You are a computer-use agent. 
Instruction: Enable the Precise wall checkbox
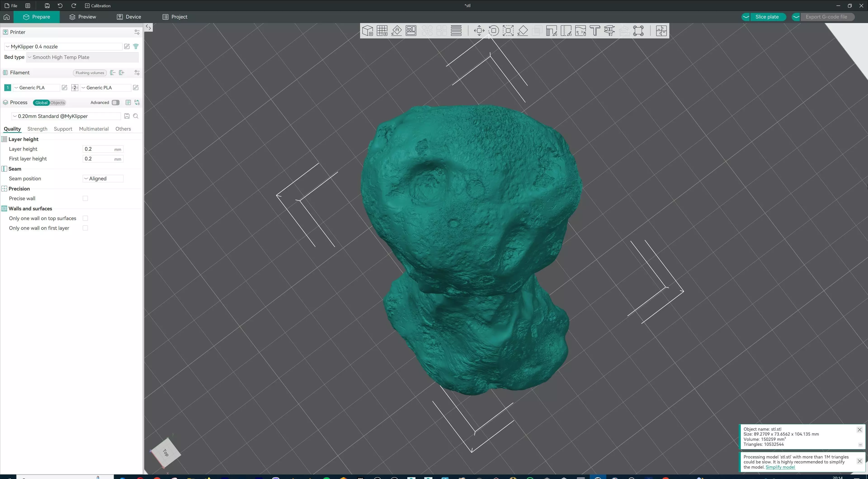click(85, 198)
